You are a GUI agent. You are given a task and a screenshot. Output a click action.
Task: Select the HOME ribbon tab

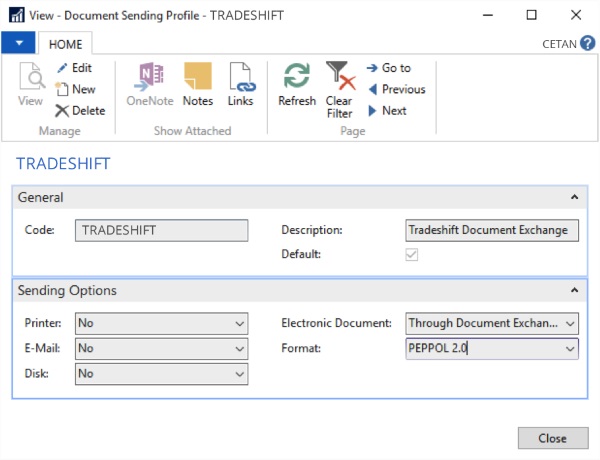pyautogui.click(x=65, y=44)
